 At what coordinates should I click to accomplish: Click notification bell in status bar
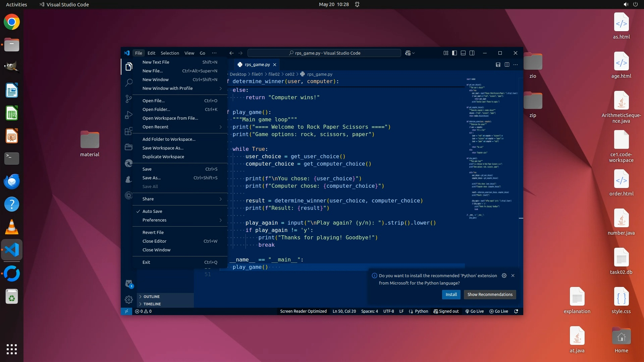(516, 311)
